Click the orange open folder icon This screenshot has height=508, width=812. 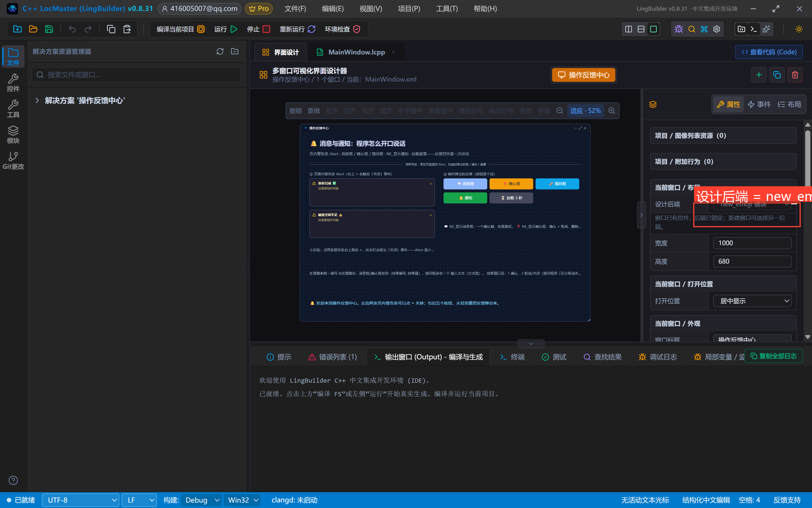pyautogui.click(x=33, y=29)
